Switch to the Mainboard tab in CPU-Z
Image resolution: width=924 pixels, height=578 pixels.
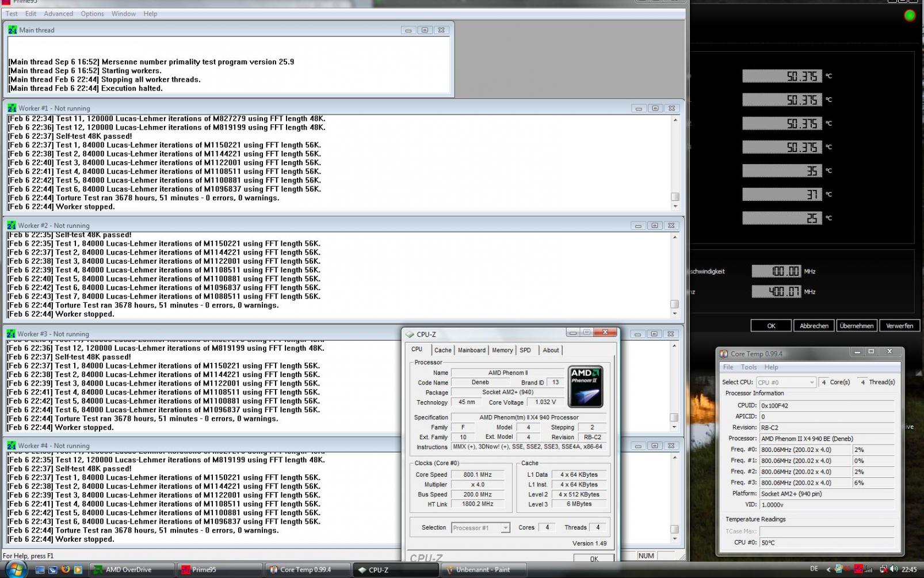(x=471, y=350)
